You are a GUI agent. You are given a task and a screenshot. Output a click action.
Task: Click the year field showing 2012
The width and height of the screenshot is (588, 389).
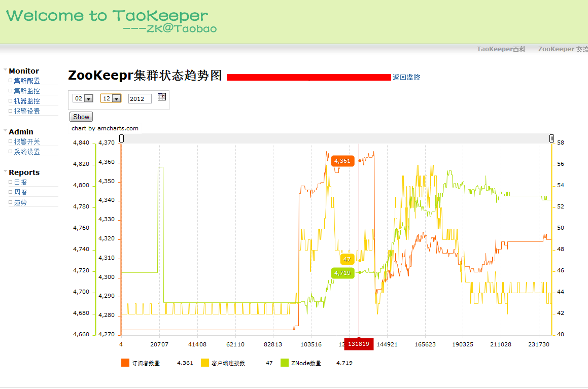140,98
